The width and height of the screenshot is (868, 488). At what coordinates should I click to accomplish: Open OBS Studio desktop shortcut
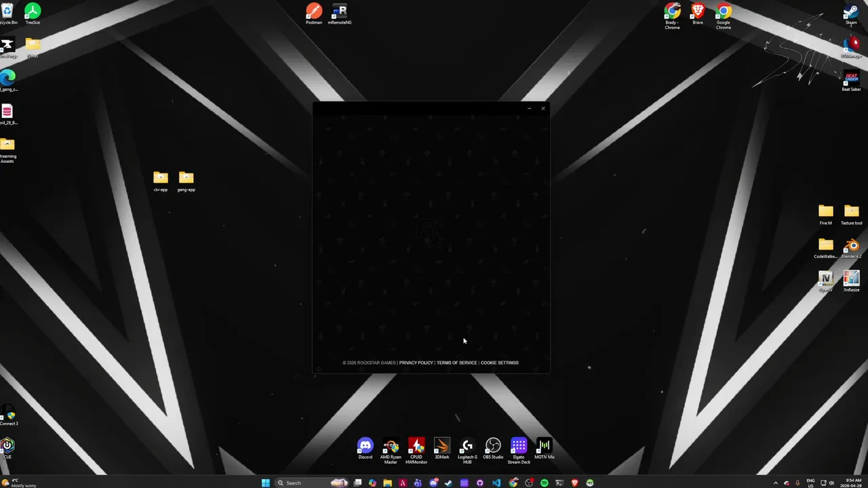(493, 449)
